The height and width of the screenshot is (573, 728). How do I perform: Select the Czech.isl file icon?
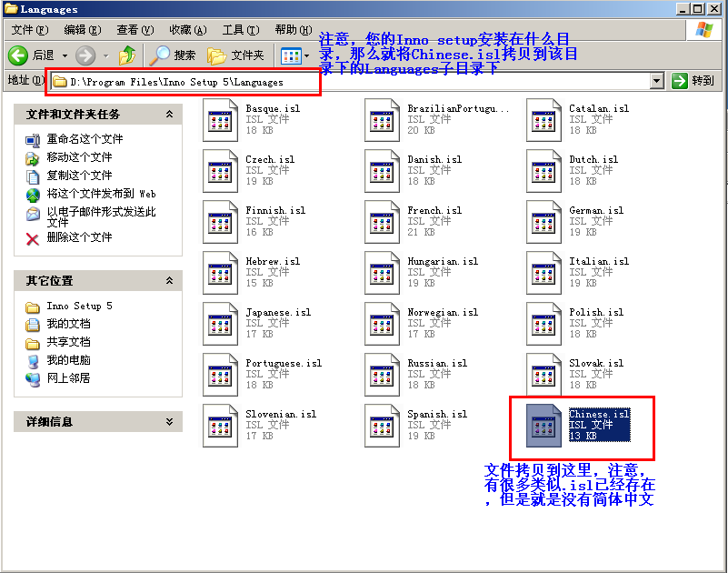click(220, 171)
